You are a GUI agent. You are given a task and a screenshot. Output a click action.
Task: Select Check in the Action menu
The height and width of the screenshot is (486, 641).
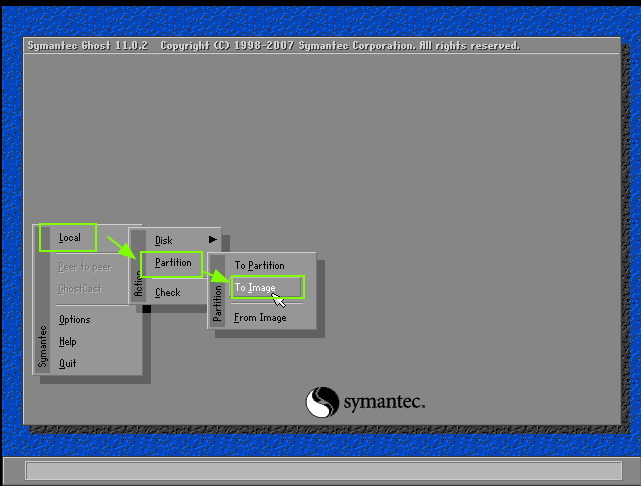168,293
